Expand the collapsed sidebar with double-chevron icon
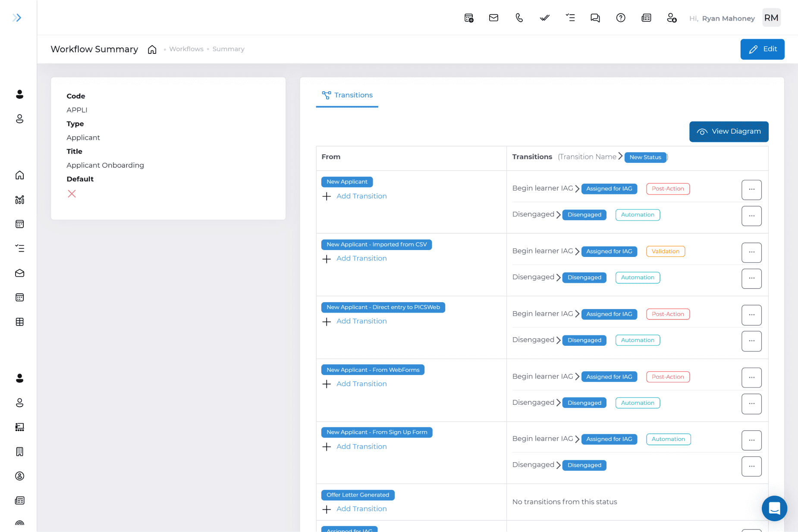 pyautogui.click(x=17, y=18)
